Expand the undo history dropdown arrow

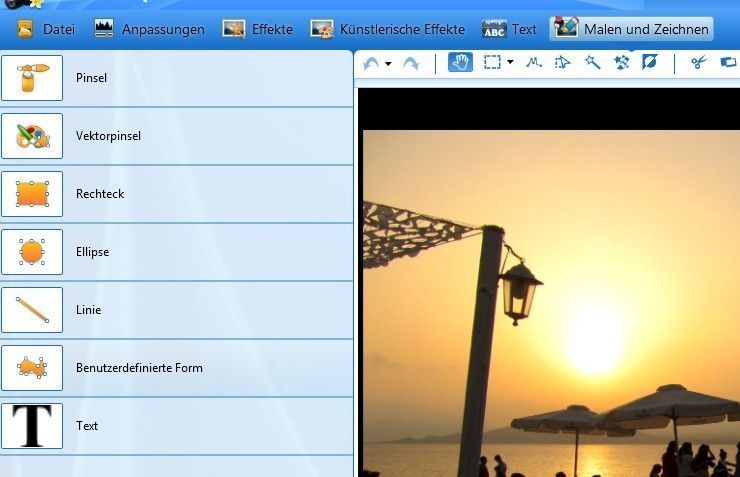[x=388, y=64]
